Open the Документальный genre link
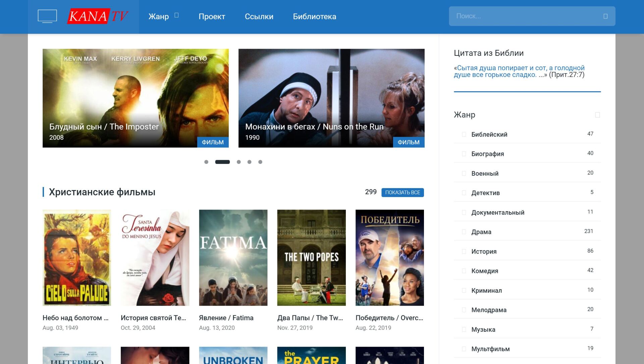The height and width of the screenshot is (364, 644). click(498, 212)
